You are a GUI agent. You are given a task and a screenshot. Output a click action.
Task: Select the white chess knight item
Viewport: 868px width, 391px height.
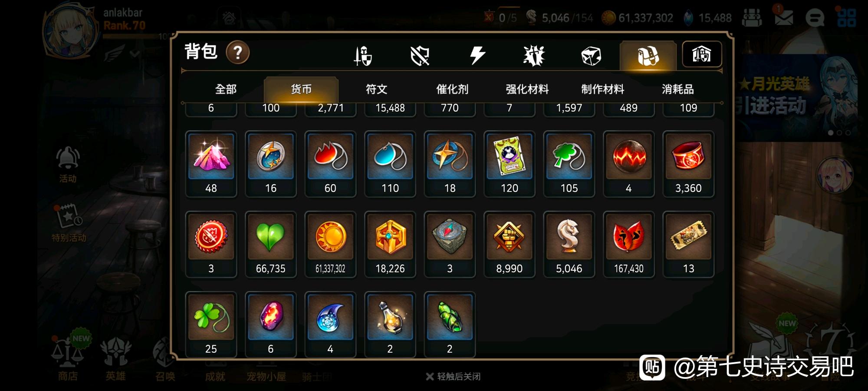pyautogui.click(x=569, y=245)
